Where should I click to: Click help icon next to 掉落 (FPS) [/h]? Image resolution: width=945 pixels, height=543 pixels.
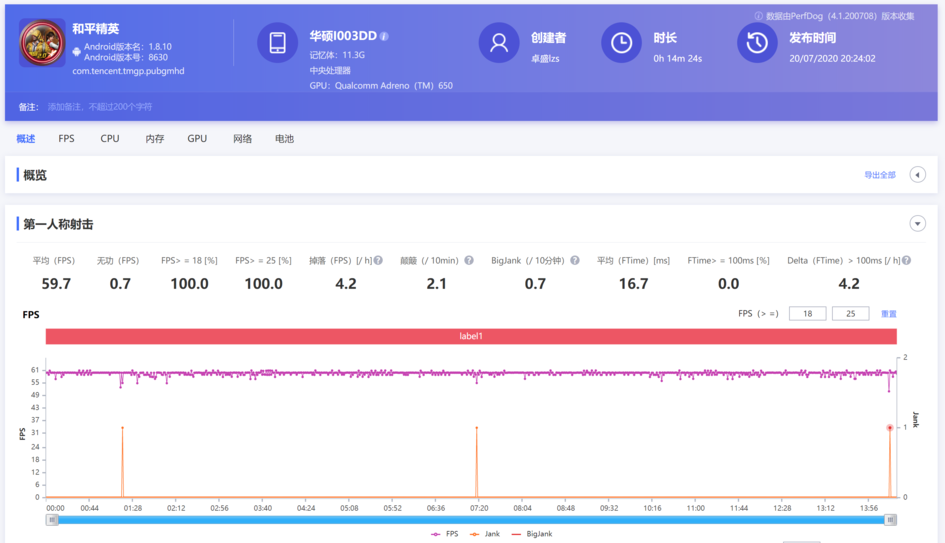tap(378, 260)
